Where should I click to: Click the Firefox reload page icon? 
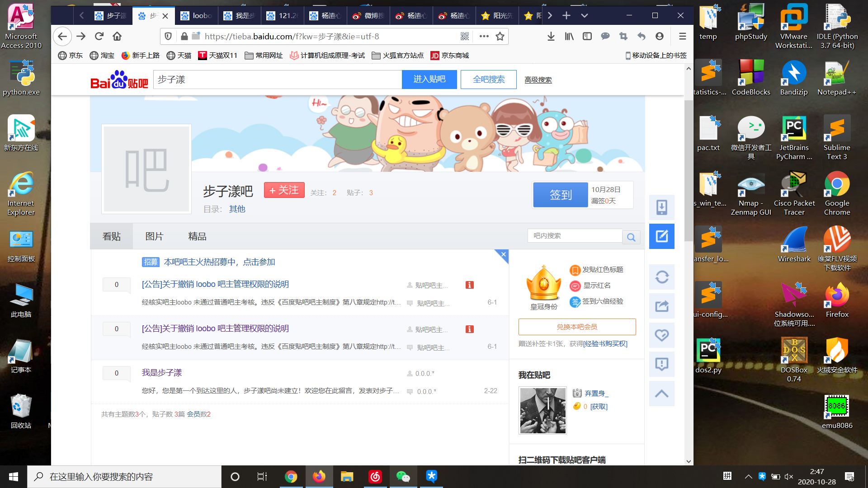point(99,36)
